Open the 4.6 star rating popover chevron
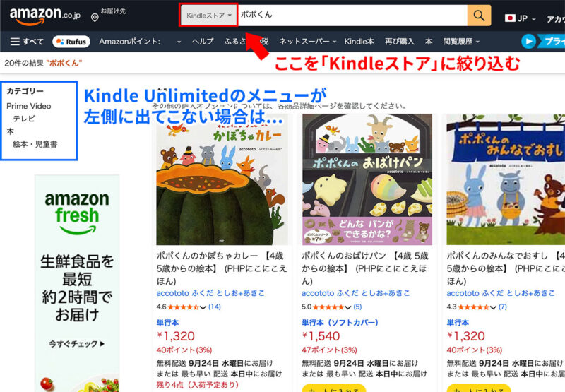The image size is (565, 392). click(203, 307)
